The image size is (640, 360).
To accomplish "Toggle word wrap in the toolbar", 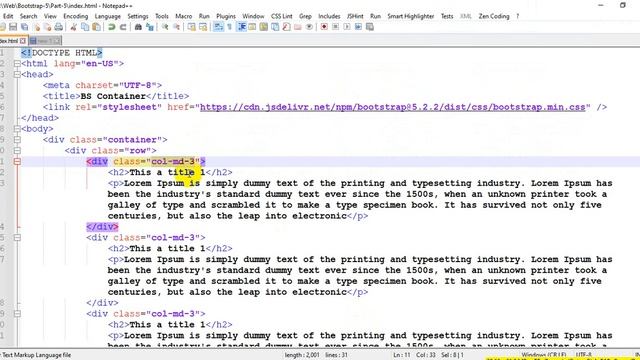I will tap(218, 27).
